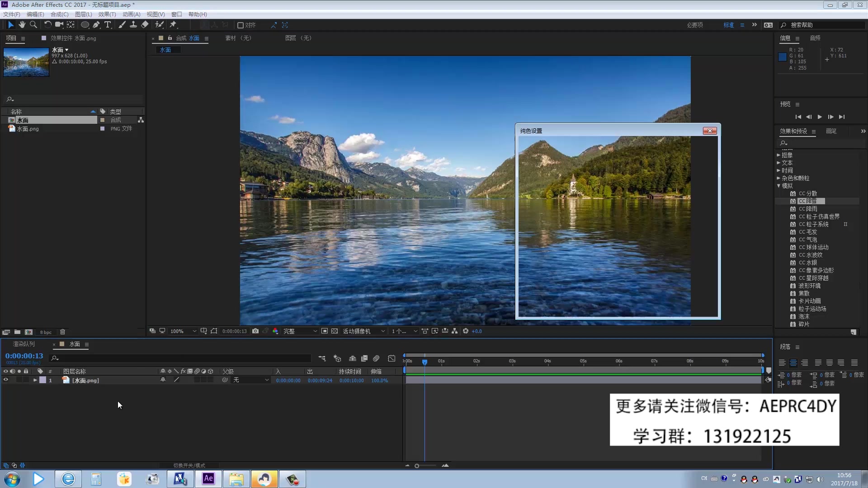Switch to the 渲染队列 tab
The image size is (868, 488).
(24, 344)
